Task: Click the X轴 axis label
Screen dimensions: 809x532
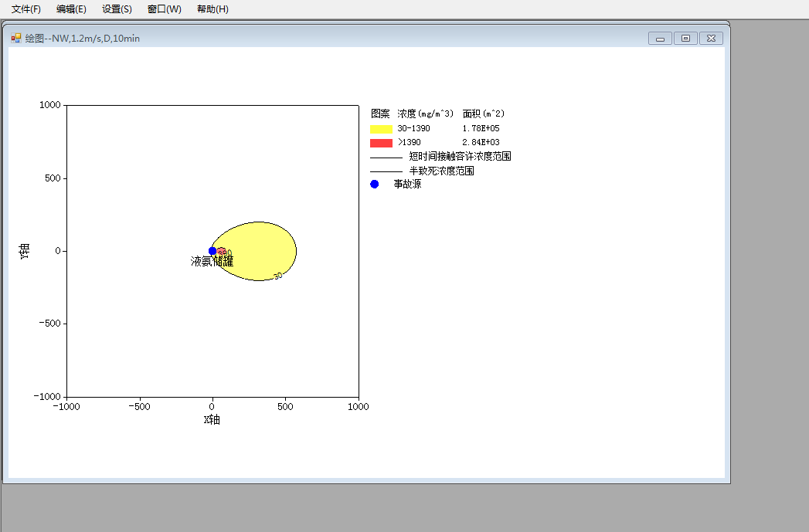Action: click(x=212, y=419)
